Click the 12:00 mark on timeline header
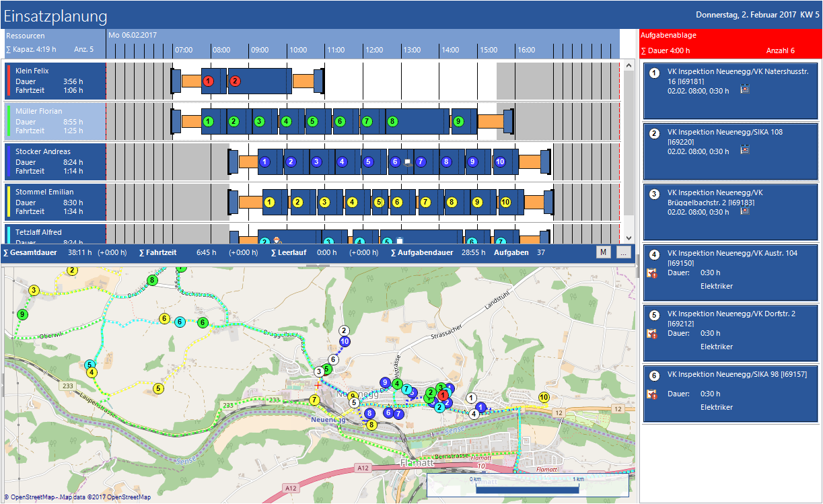Viewport: 823px width, 504px height. coord(373,50)
